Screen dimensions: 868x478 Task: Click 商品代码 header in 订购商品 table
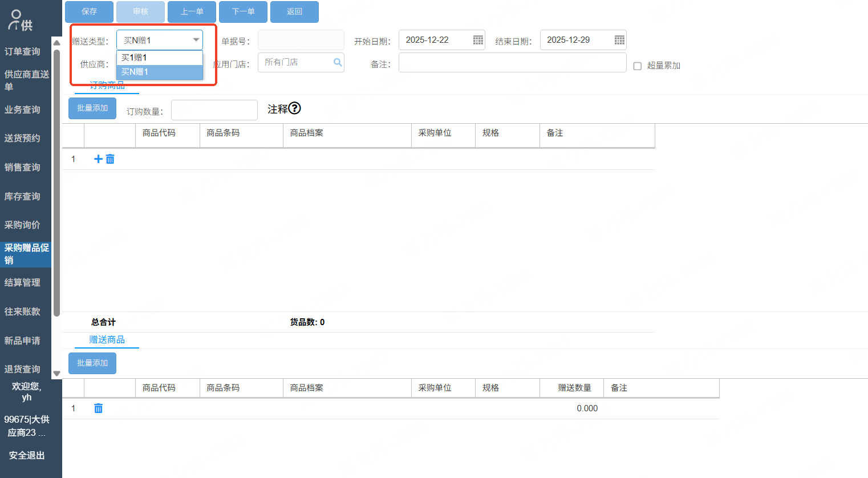coord(168,136)
